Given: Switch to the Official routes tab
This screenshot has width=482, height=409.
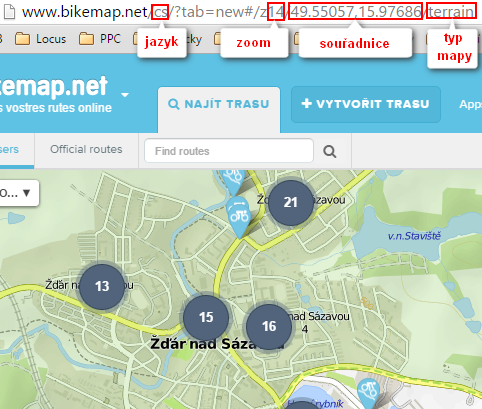Looking at the screenshot, I should coord(86,149).
